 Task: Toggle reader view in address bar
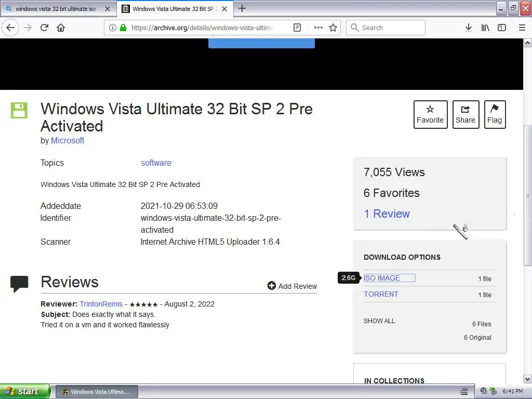pyautogui.click(x=297, y=28)
